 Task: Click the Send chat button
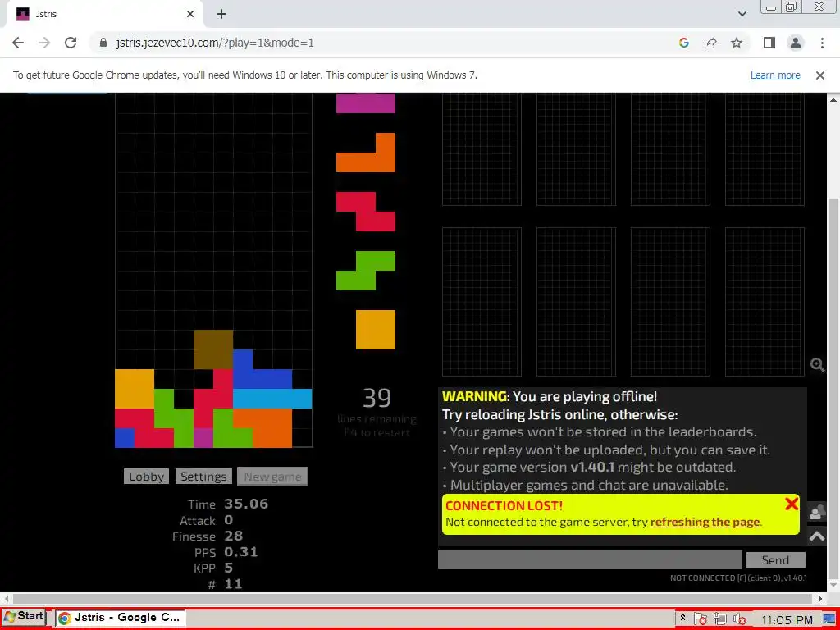tap(776, 559)
